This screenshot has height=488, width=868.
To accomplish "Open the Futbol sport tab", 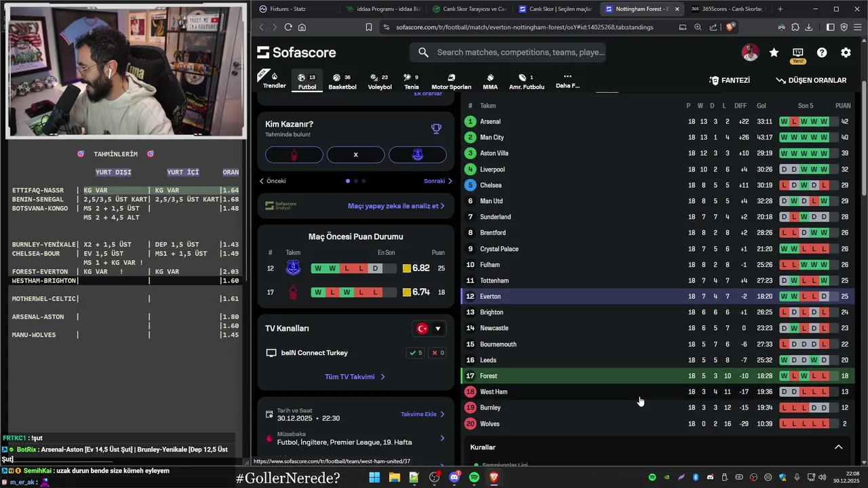I will (x=307, y=81).
